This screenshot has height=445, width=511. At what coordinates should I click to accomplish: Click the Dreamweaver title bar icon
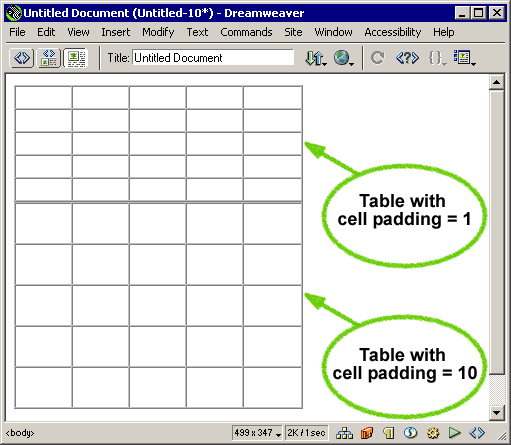(14, 13)
